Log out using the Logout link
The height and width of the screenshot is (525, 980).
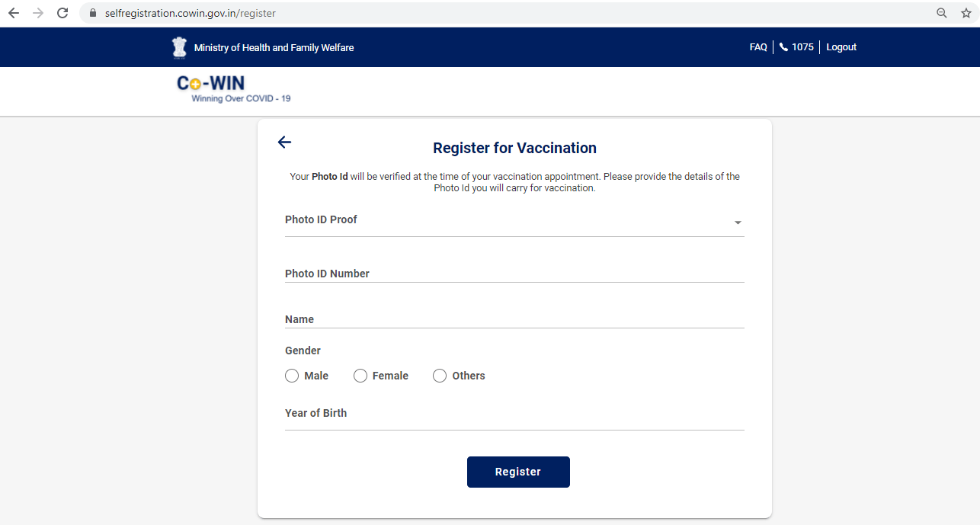[841, 47]
